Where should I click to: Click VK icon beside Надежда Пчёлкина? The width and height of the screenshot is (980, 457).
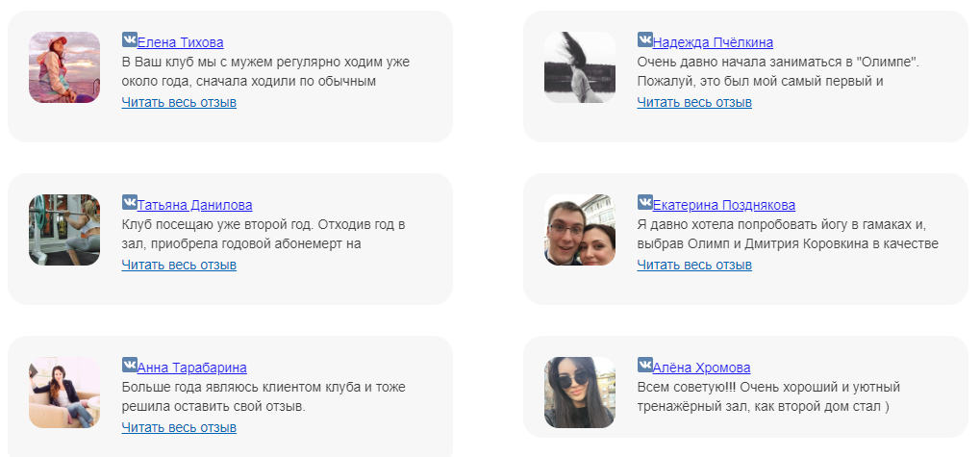[x=645, y=40]
